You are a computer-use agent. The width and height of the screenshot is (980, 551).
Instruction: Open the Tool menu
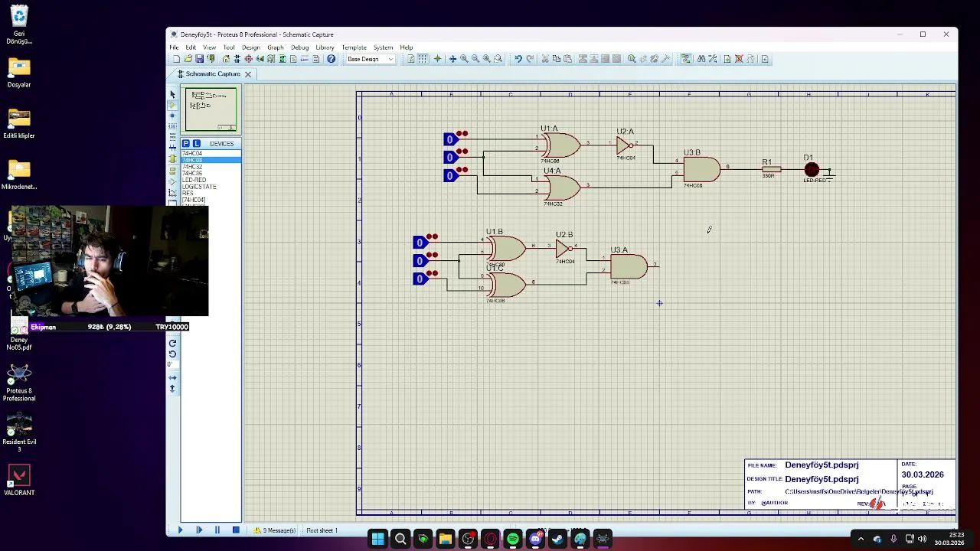[x=229, y=47]
